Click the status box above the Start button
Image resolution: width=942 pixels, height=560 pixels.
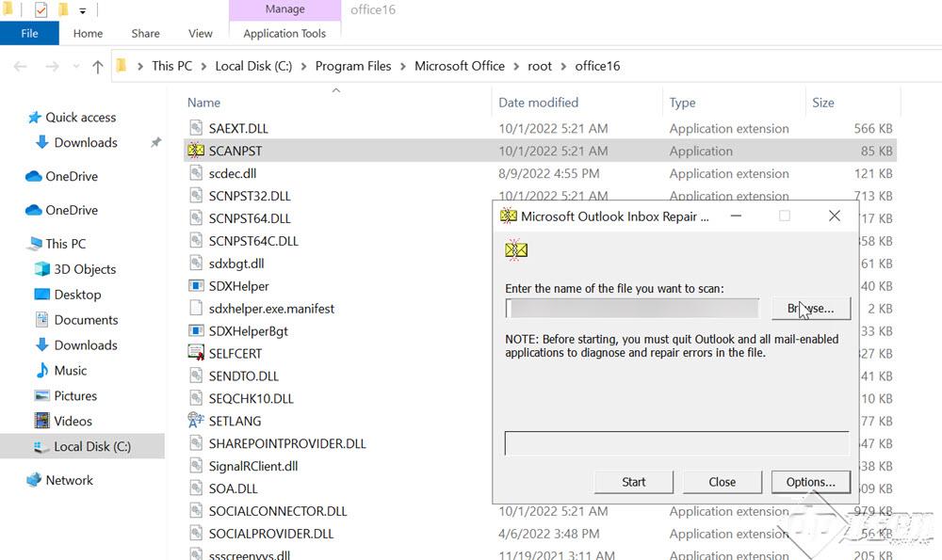pyautogui.click(x=676, y=443)
